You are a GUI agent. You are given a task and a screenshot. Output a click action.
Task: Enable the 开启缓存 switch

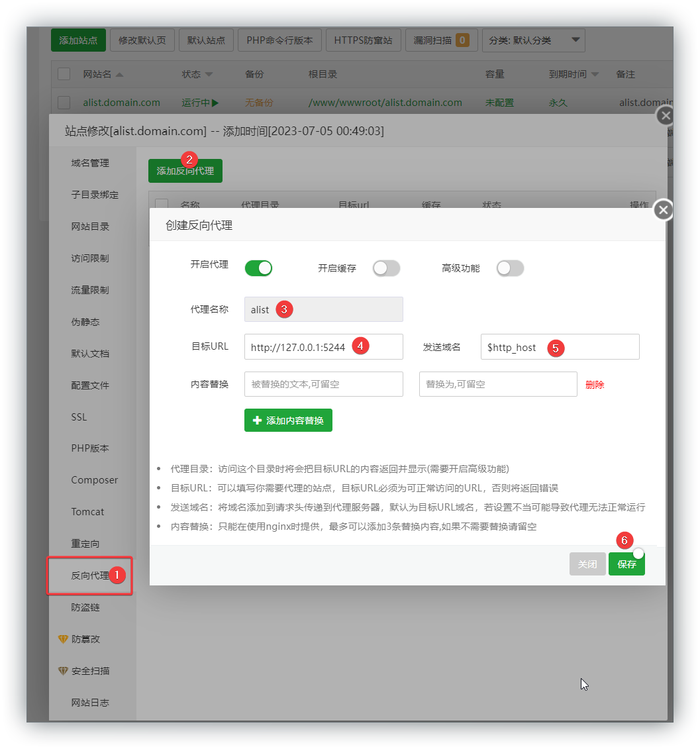387,268
